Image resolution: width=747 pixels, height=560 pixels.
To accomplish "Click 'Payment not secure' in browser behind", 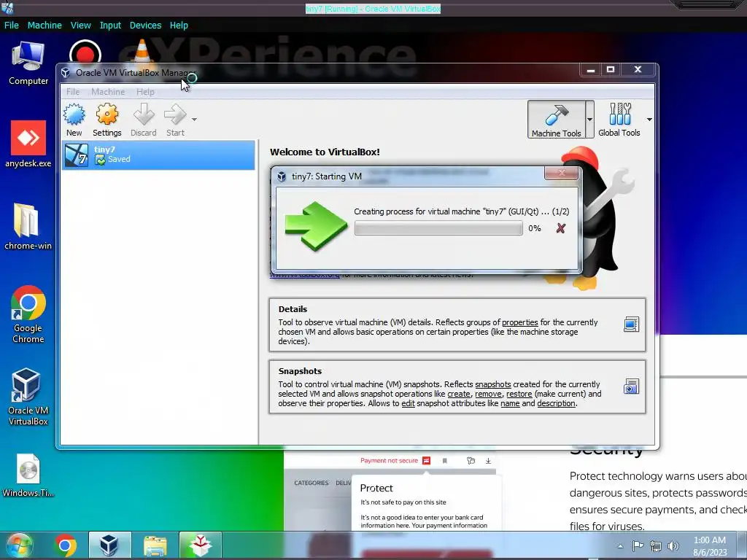I will pos(390,461).
